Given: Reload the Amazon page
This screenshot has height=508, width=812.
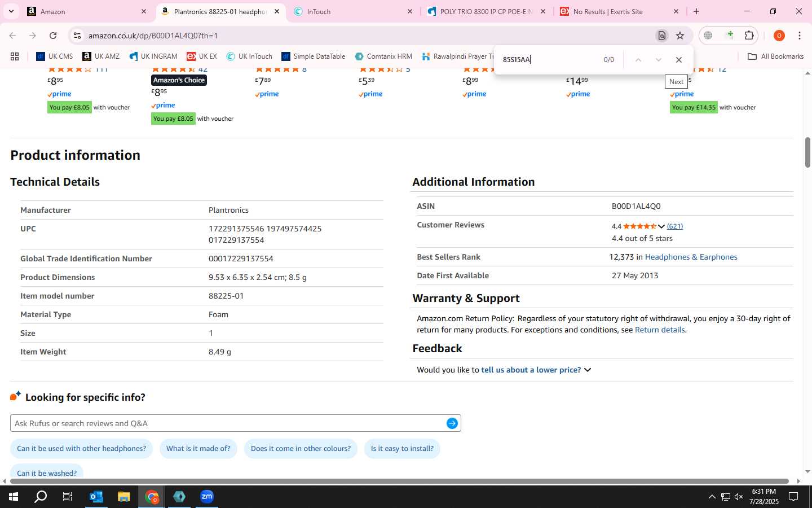Looking at the screenshot, I should 53,36.
